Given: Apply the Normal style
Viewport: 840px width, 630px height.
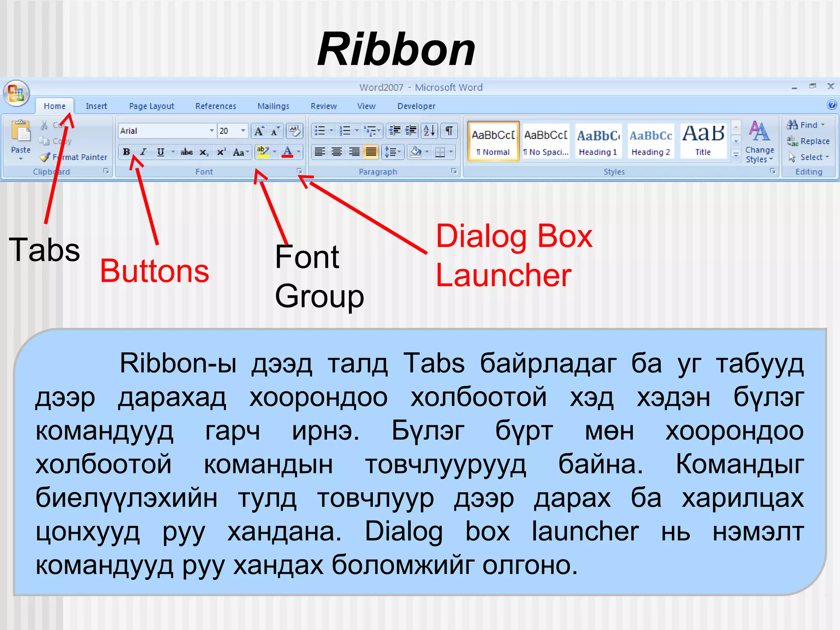Looking at the screenshot, I should coord(493,141).
